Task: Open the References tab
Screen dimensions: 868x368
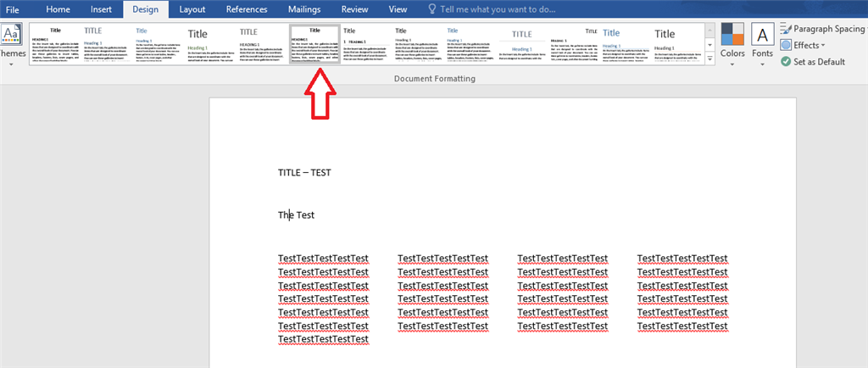Action: pyautogui.click(x=247, y=9)
